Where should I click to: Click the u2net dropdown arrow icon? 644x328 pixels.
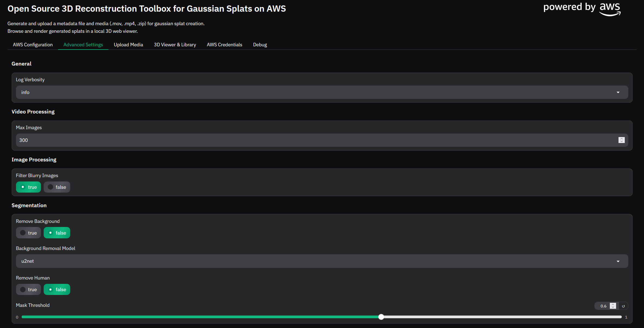(618, 261)
